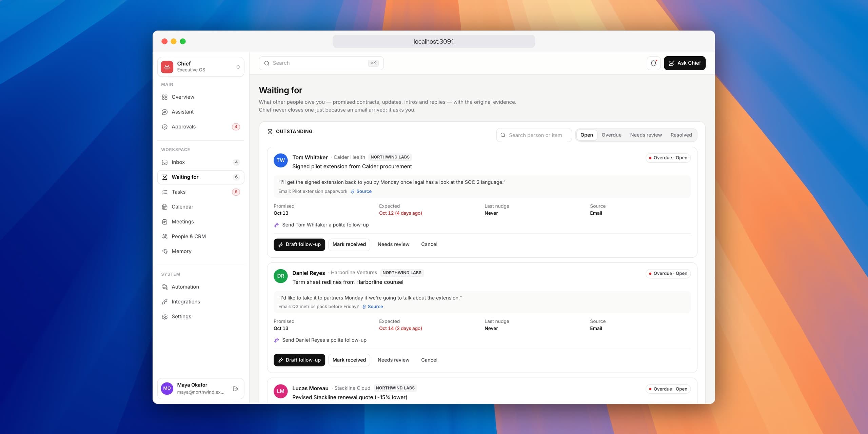
Task: Open People & CRM icon in sidebar
Action: tap(165, 237)
